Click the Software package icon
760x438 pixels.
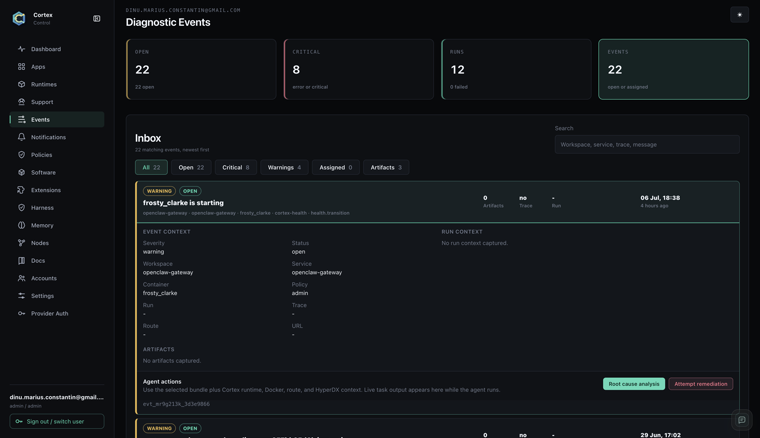click(x=21, y=172)
